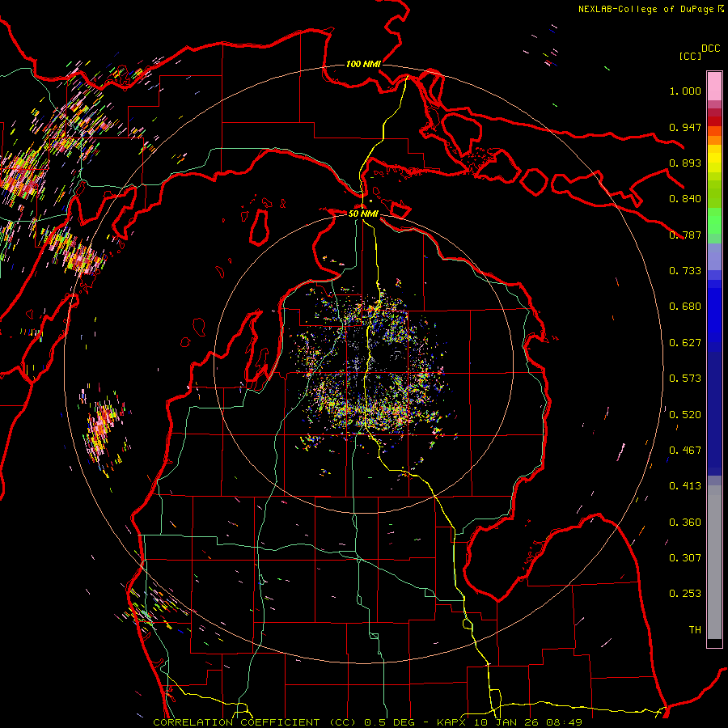Click the 0.307 color scale value
Image resolution: width=728 pixels, height=728 pixels.
(x=685, y=558)
